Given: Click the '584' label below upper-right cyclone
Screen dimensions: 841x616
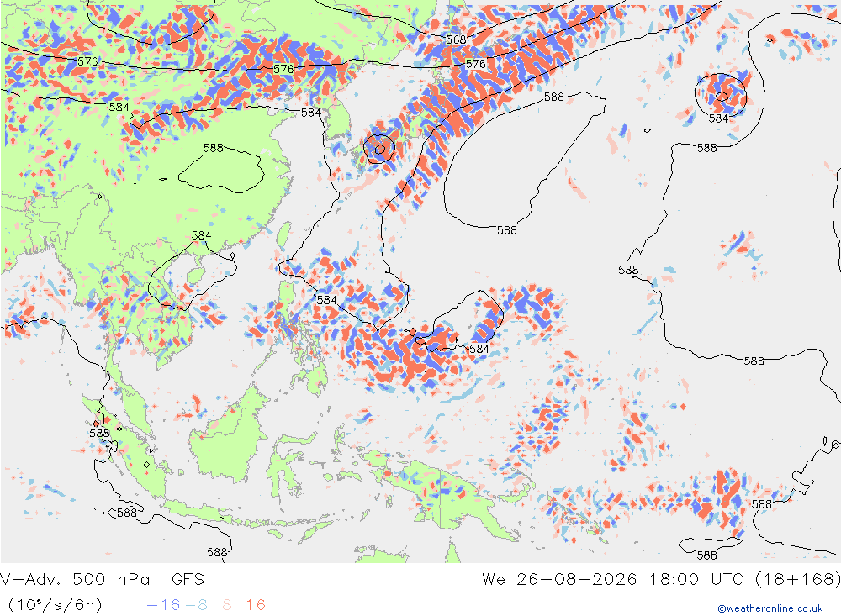Looking at the screenshot, I should click(x=718, y=118).
